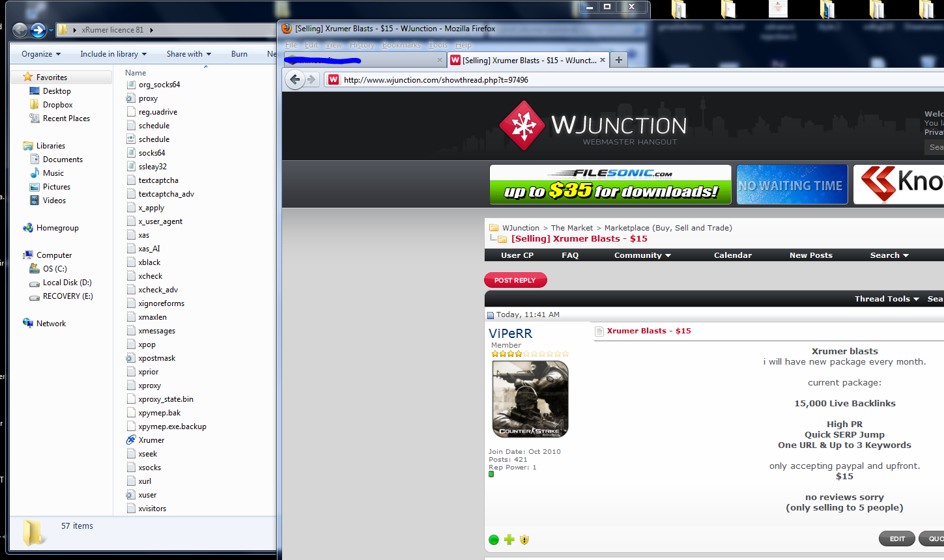The height and width of the screenshot is (560, 944).
Task: Expand the Community forum menu
Action: [x=642, y=255]
